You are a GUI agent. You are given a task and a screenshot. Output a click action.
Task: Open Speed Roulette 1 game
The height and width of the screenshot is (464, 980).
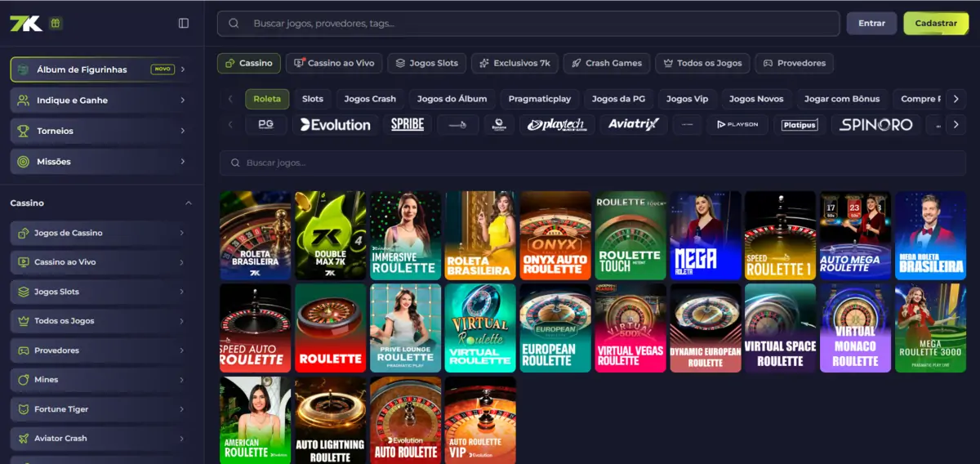tap(781, 236)
